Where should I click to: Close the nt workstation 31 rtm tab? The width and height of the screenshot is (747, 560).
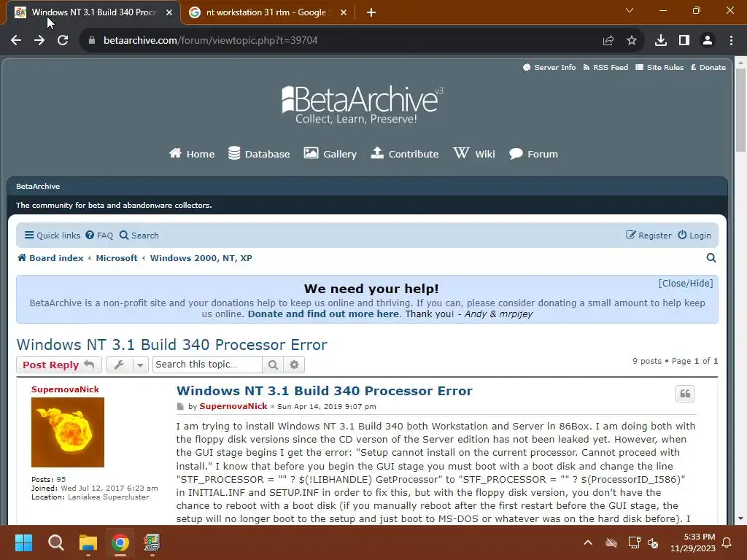tap(344, 12)
